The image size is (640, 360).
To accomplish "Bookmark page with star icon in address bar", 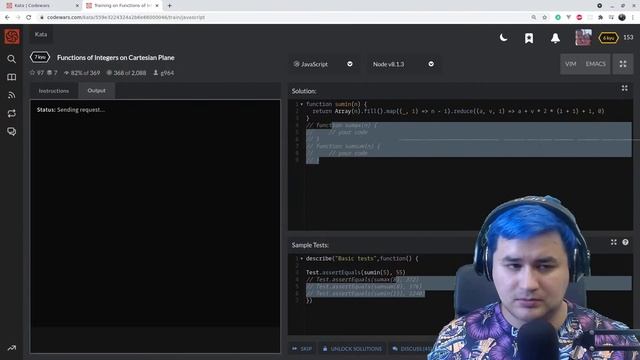I will [x=544, y=18].
